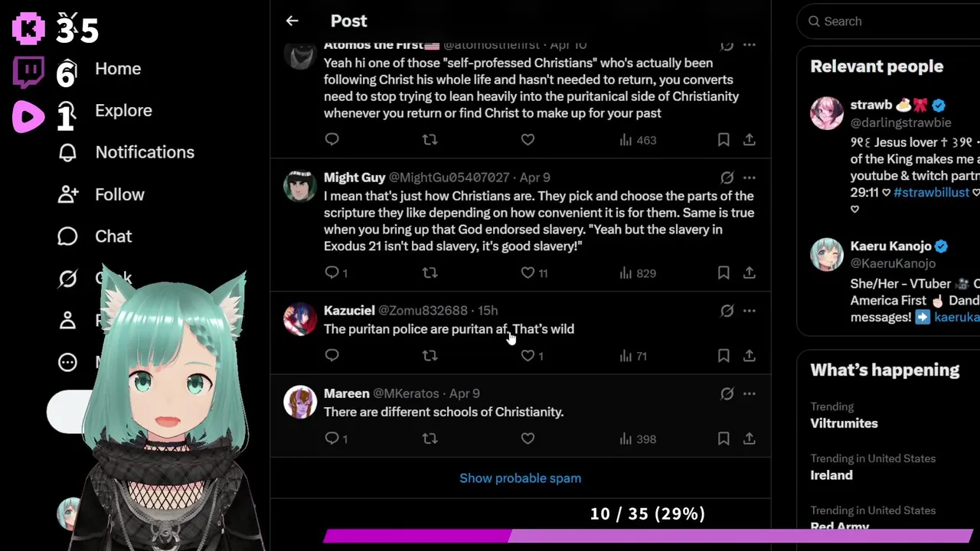Viewport: 980px width, 551px height.
Task: Show probable spam replies
Action: [x=520, y=478]
